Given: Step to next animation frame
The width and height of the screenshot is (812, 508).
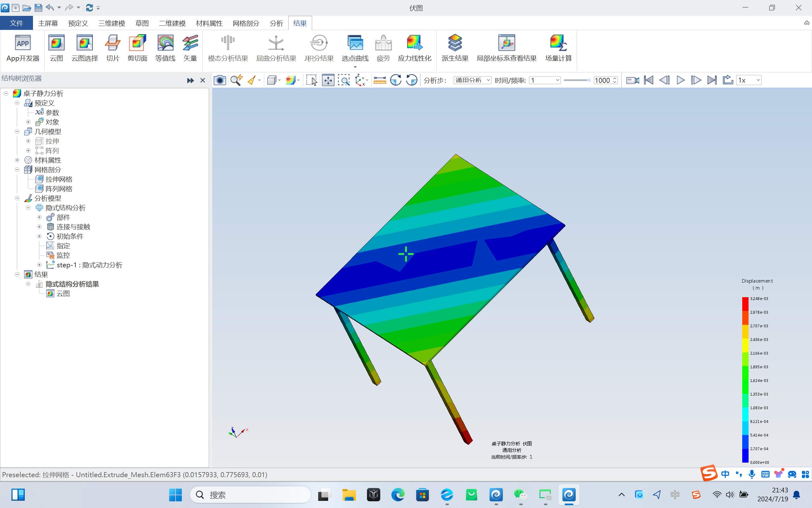Looking at the screenshot, I should tap(696, 80).
